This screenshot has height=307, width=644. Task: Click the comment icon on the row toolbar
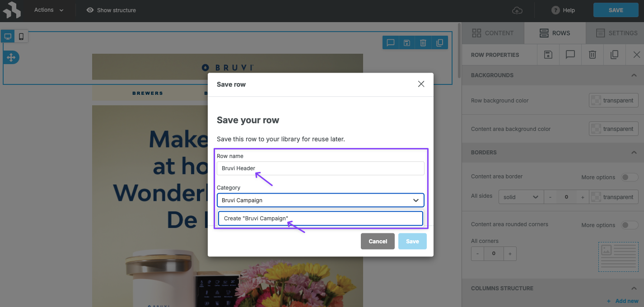tap(390, 42)
